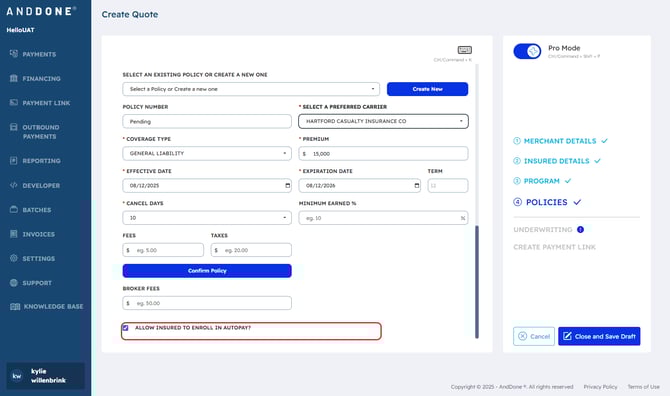670x396 pixels.
Task: Click the Policies step checkmark
Action: tap(577, 202)
